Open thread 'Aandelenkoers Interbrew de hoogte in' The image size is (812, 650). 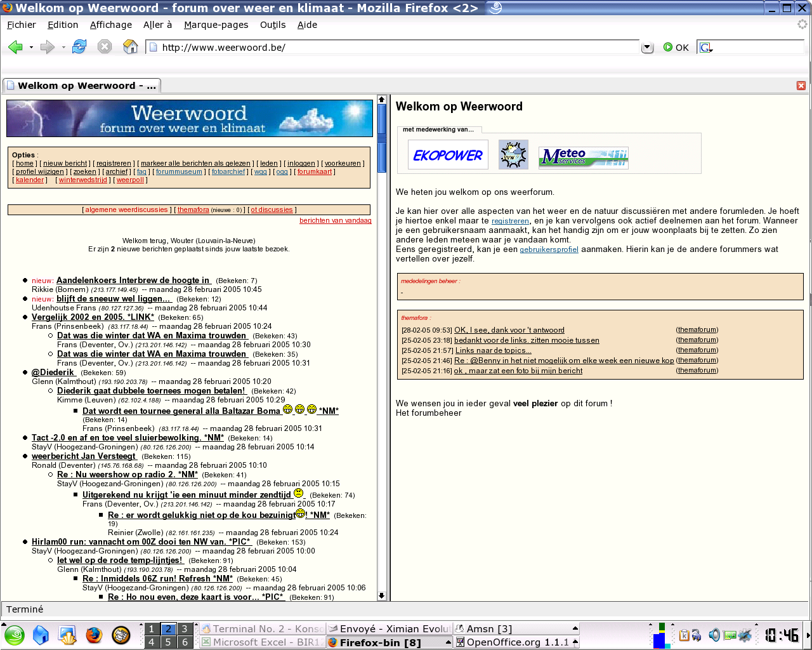pyautogui.click(x=134, y=281)
